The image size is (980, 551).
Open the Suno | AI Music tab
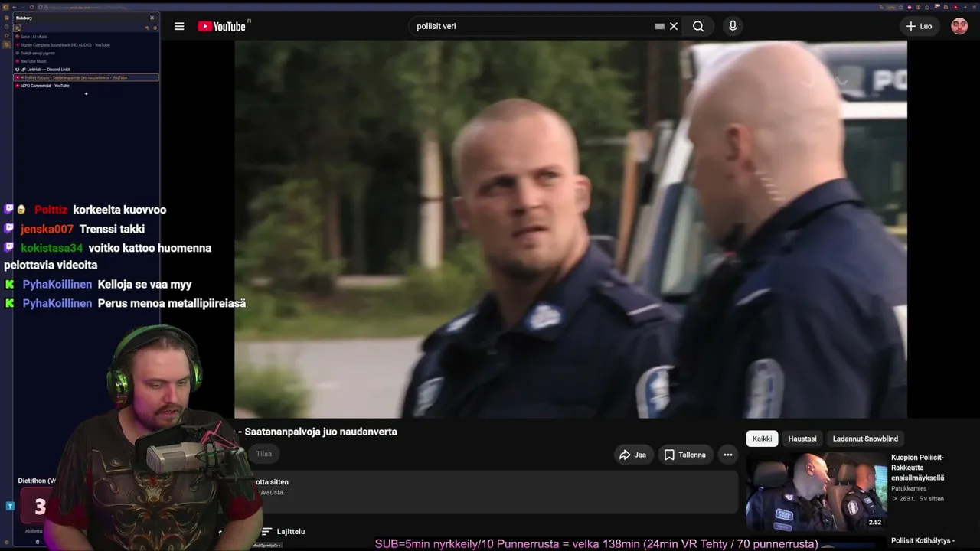[x=86, y=37]
